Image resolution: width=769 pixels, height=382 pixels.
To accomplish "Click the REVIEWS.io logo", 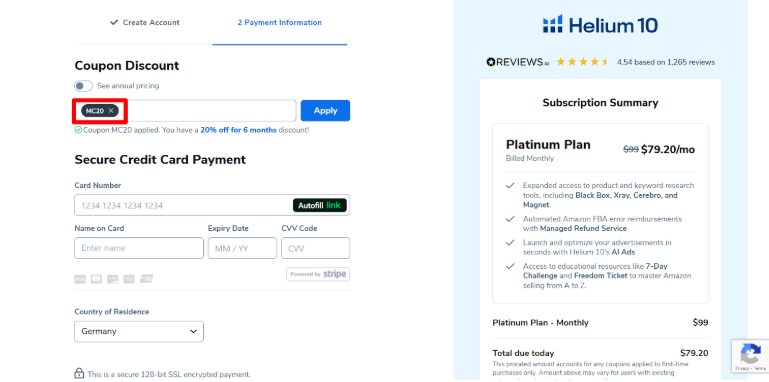I will coord(518,62).
